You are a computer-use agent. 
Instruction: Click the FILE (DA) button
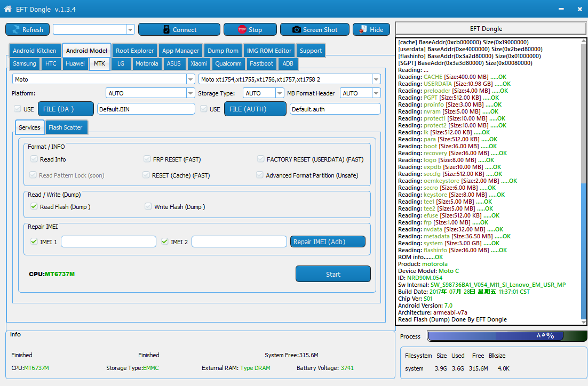pyautogui.click(x=66, y=109)
